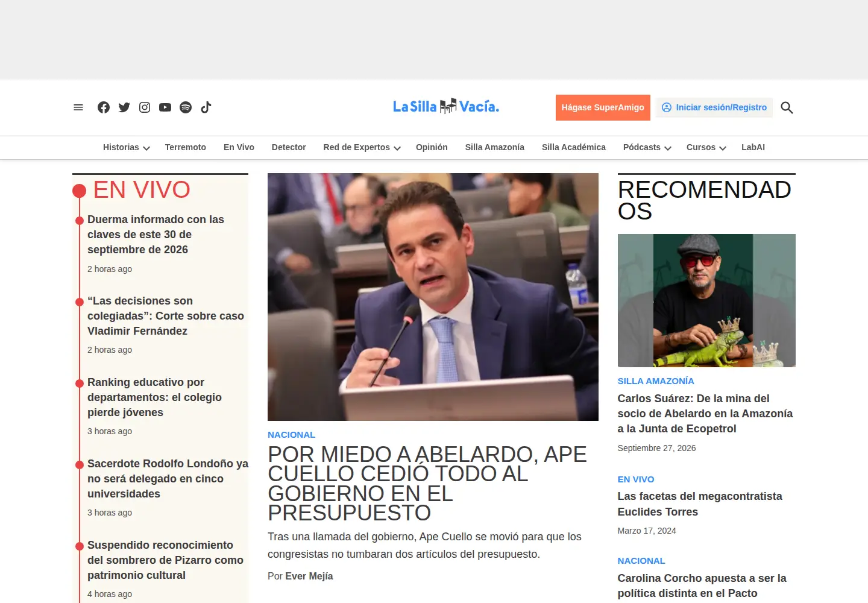Expand the Historias submenu chevron
This screenshot has height=603, width=868.
[146, 148]
